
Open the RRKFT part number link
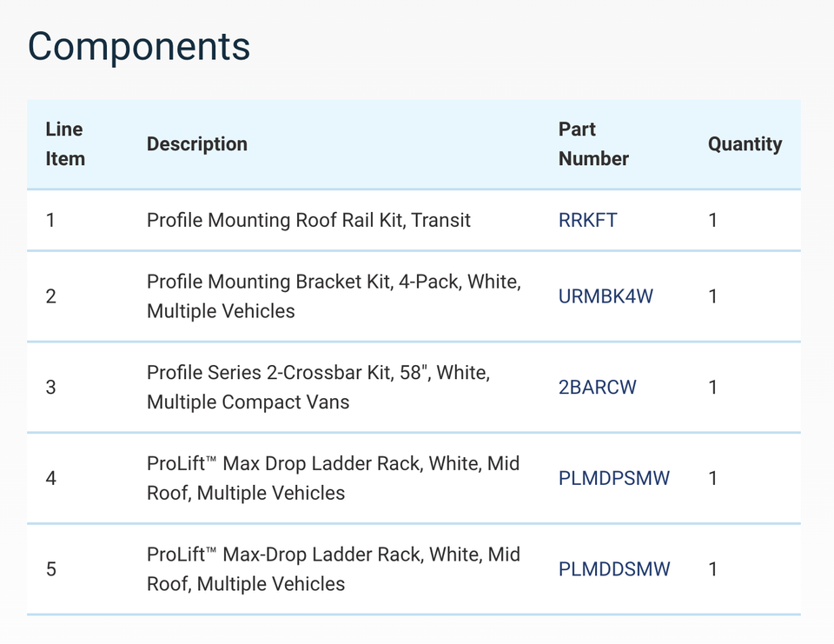coord(587,220)
